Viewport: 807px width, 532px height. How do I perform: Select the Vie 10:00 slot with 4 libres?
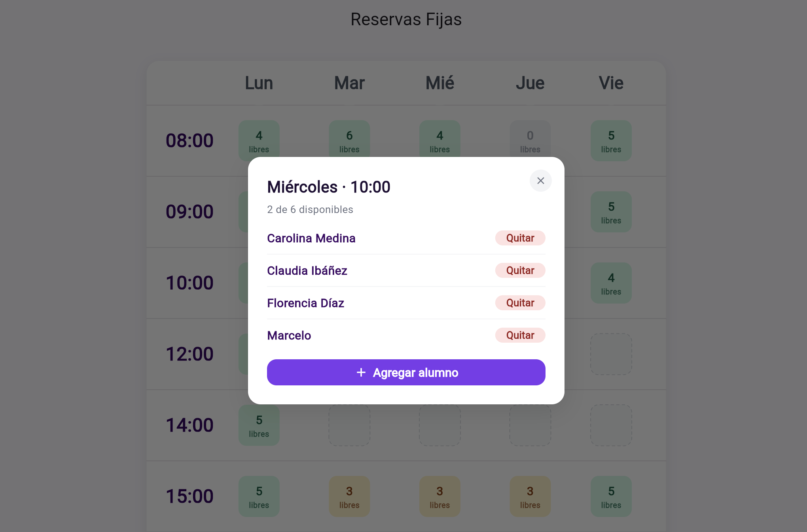point(611,283)
